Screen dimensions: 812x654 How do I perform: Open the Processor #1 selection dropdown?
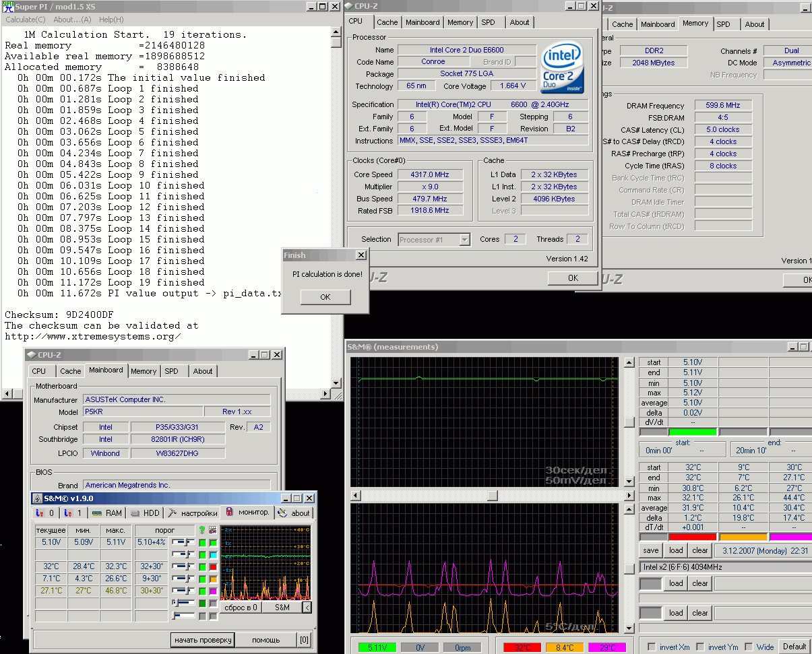(434, 239)
